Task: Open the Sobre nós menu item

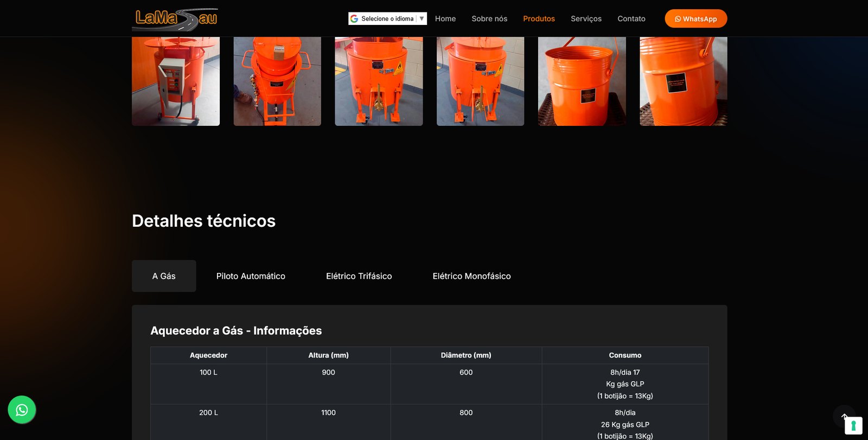Action: [489, 18]
